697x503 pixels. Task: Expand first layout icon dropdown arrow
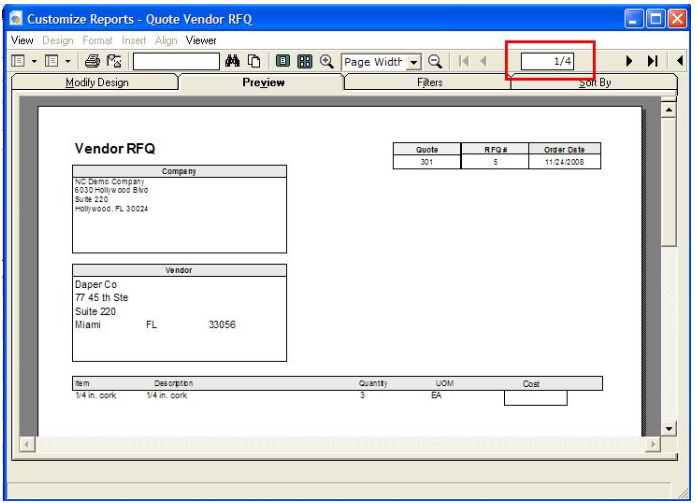point(34,61)
